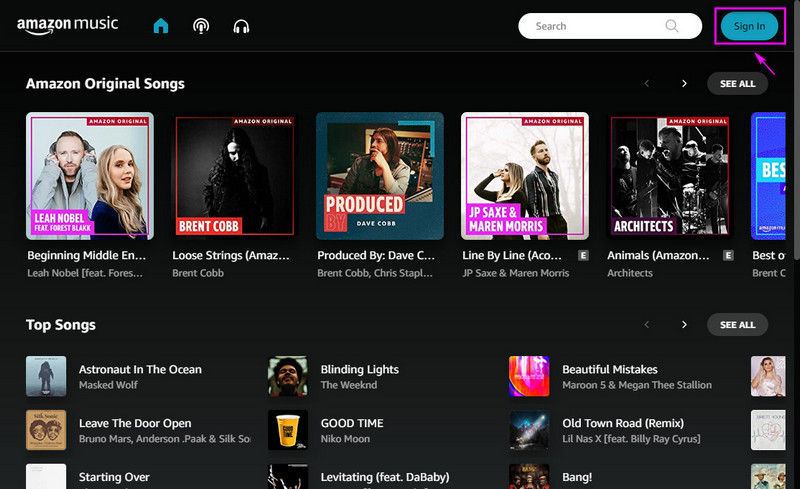See all Amazon Original Songs
This screenshot has width=800, height=489.
click(737, 84)
